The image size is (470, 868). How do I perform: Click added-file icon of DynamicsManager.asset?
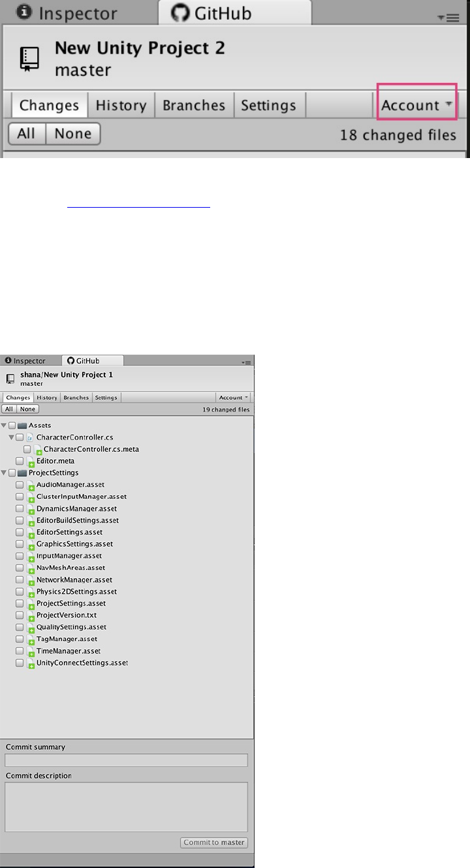[x=31, y=509]
